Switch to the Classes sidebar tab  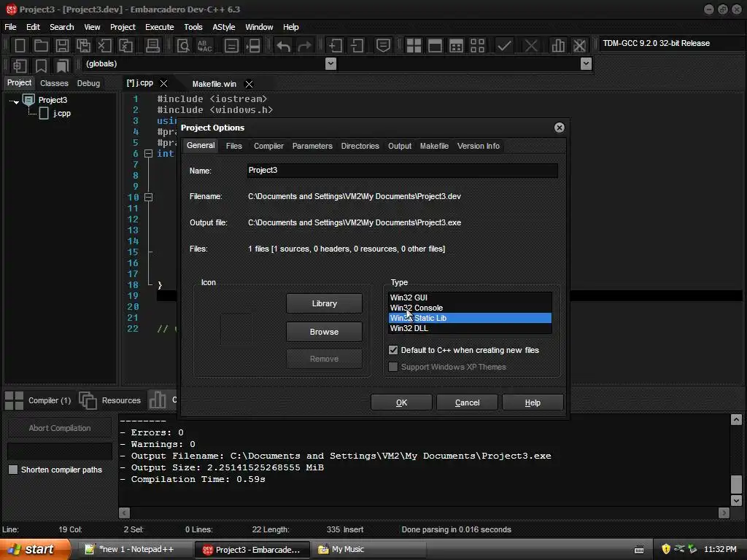54,83
